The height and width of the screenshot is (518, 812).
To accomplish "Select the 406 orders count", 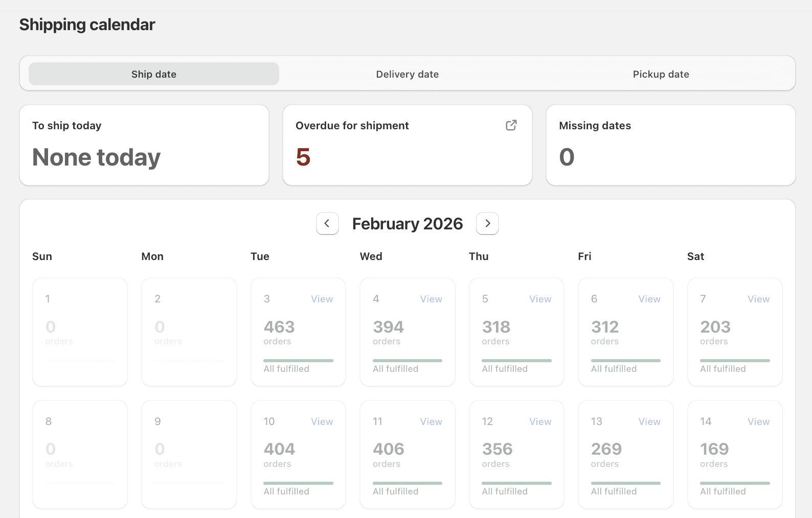I will coord(389,449).
